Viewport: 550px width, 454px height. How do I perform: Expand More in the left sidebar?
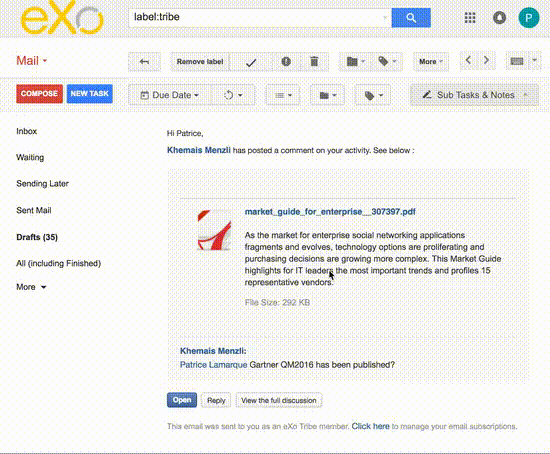pyautogui.click(x=31, y=287)
